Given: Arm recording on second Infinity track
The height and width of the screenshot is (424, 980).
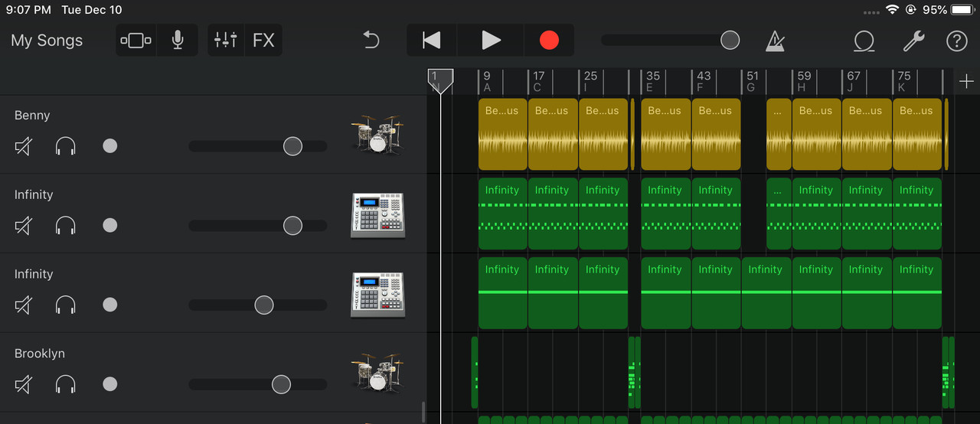Looking at the screenshot, I should coord(110,305).
